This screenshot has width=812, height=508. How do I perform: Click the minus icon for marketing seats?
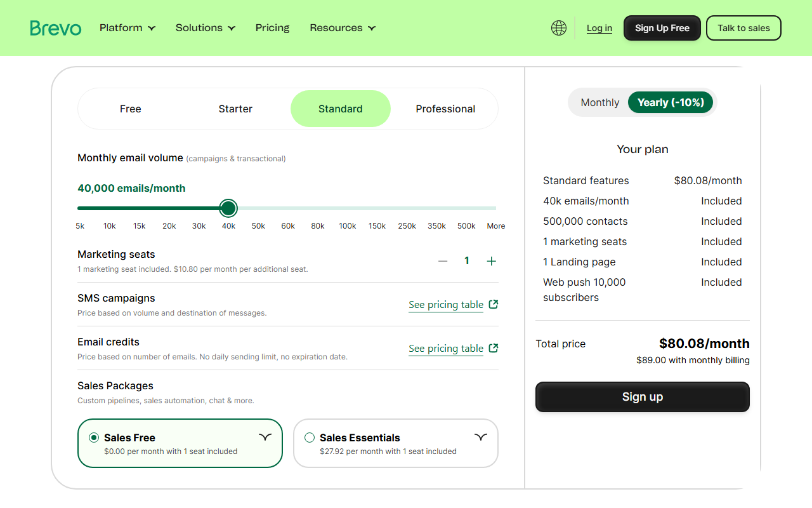point(443,261)
